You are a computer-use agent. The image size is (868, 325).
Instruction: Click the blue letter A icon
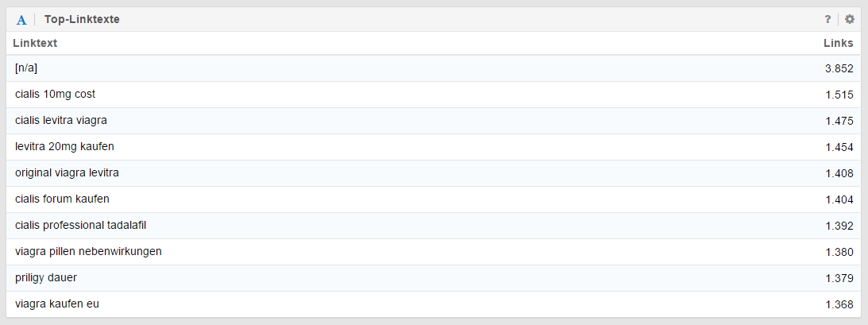click(21, 19)
